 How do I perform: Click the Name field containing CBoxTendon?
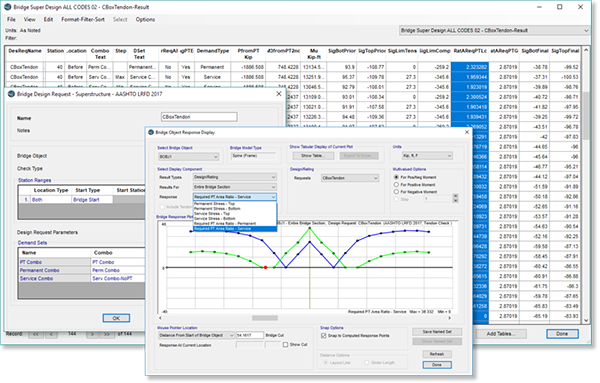199,117
